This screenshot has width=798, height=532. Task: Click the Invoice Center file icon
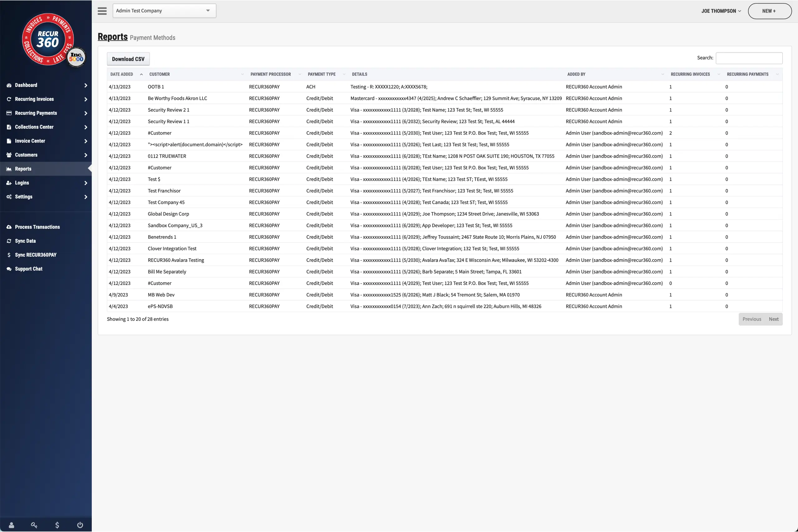pyautogui.click(x=9, y=141)
